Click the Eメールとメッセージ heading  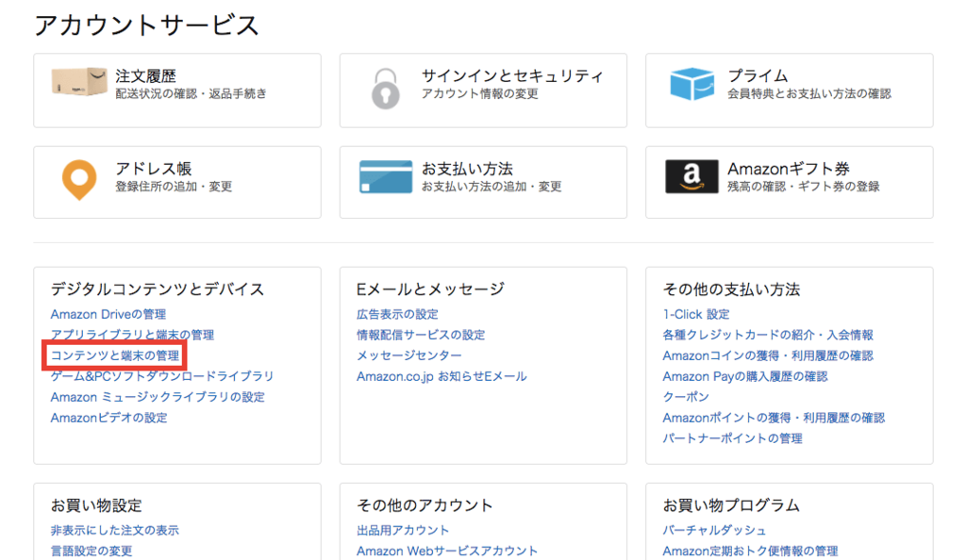pyautogui.click(x=430, y=289)
